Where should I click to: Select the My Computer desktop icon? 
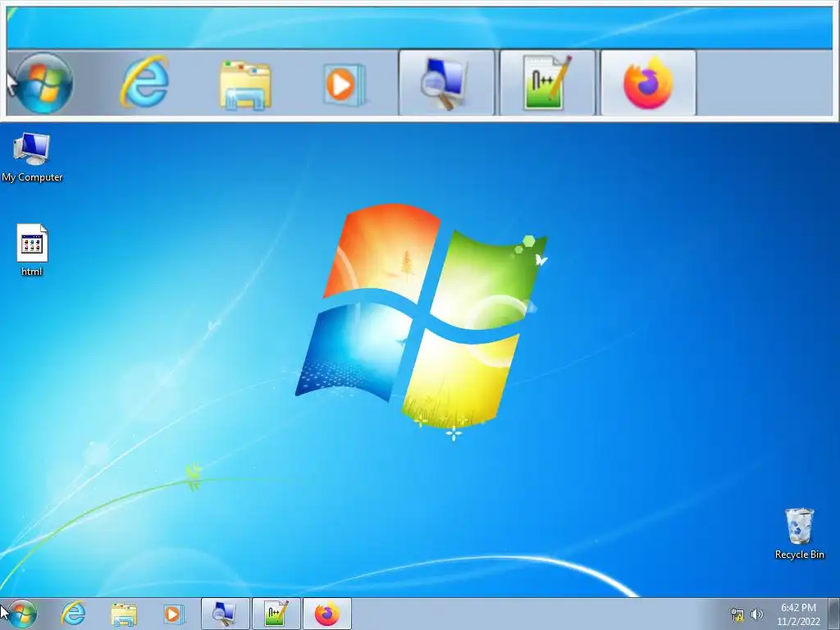(x=32, y=157)
